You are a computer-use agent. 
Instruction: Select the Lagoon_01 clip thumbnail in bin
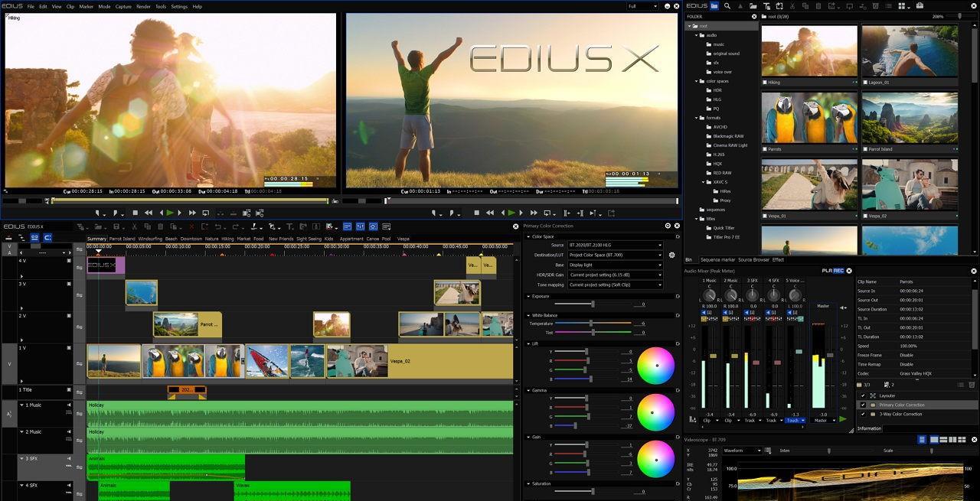(910, 51)
